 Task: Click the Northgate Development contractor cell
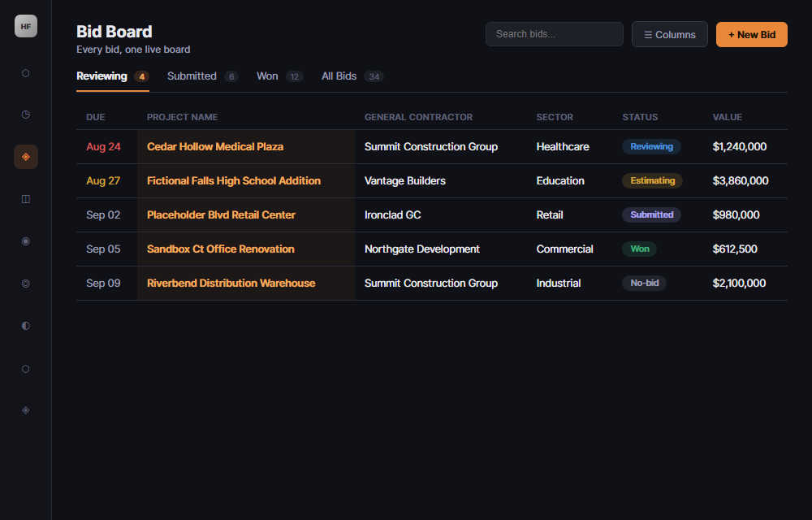tap(422, 249)
